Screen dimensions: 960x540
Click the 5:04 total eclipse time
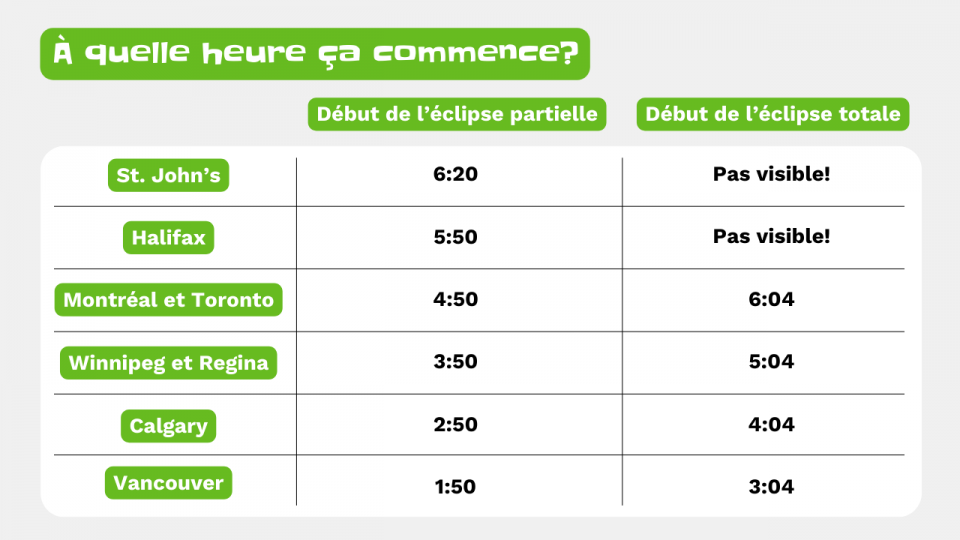(772, 362)
